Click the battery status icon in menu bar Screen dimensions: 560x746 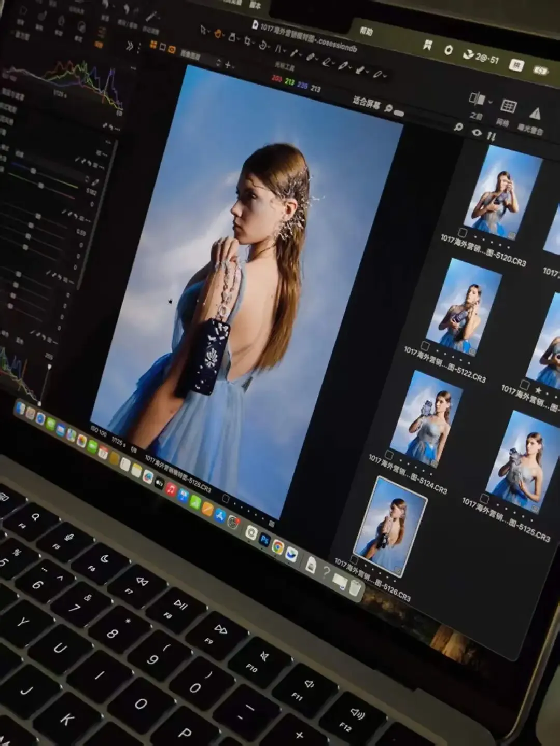tap(541, 70)
